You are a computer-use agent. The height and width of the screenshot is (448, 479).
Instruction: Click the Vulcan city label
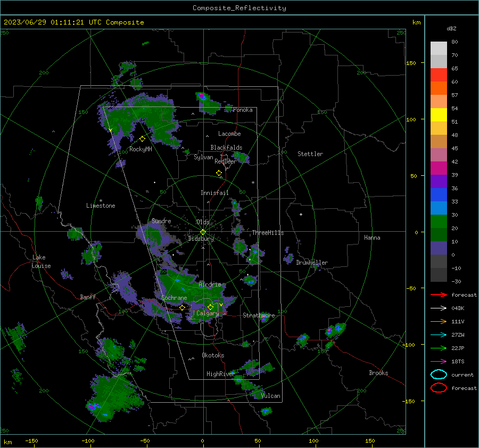pos(271,396)
